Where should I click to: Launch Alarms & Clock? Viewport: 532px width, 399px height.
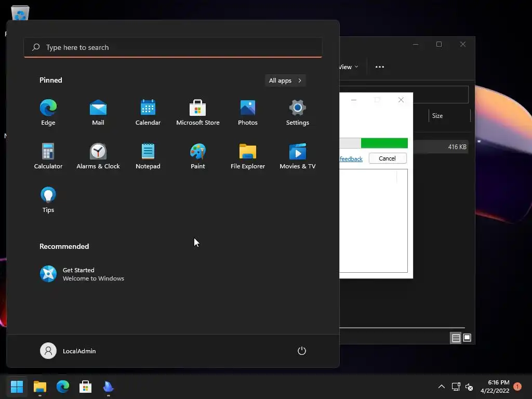pos(98,156)
